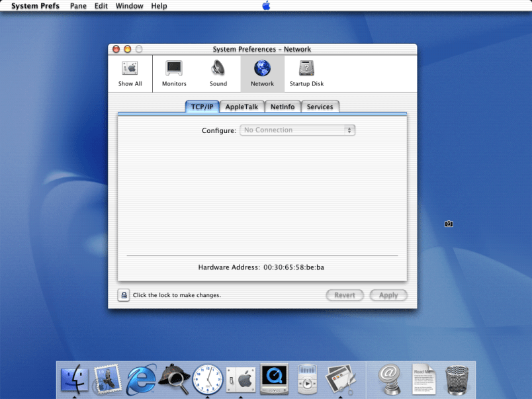Viewport: 532px width, 399px height.
Task: Open the Window menu
Action: click(129, 6)
